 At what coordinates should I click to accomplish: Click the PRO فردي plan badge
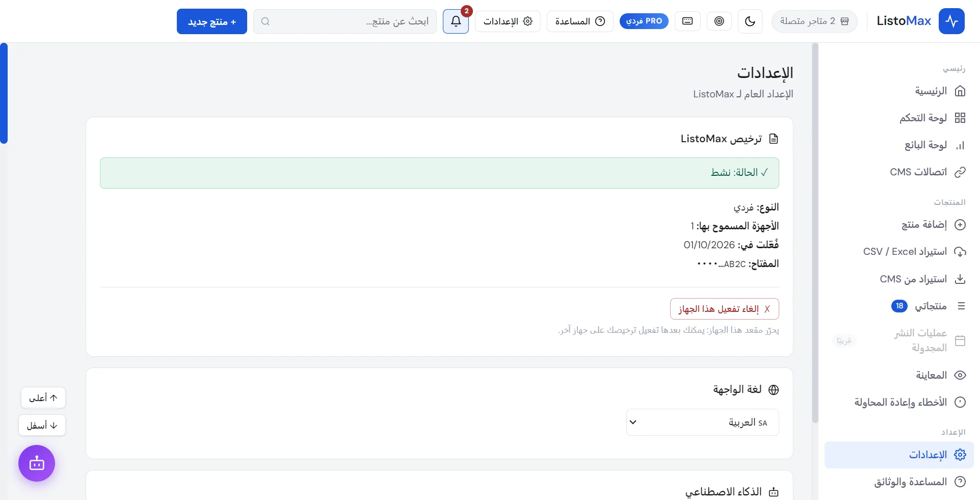[644, 21]
